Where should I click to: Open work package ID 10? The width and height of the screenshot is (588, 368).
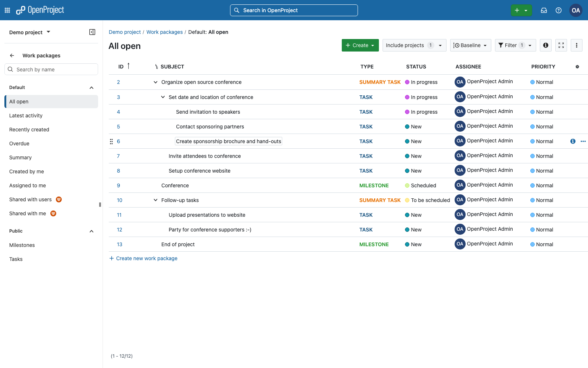coord(119,200)
